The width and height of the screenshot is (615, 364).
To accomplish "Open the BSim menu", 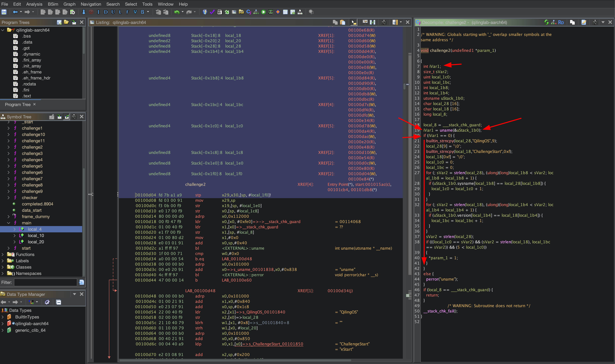I will 53,4.
